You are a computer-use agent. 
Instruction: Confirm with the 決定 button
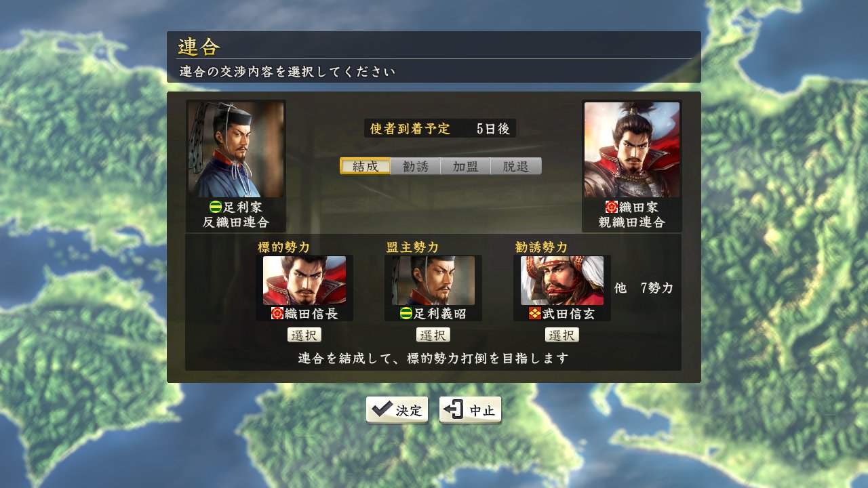pyautogui.click(x=397, y=410)
